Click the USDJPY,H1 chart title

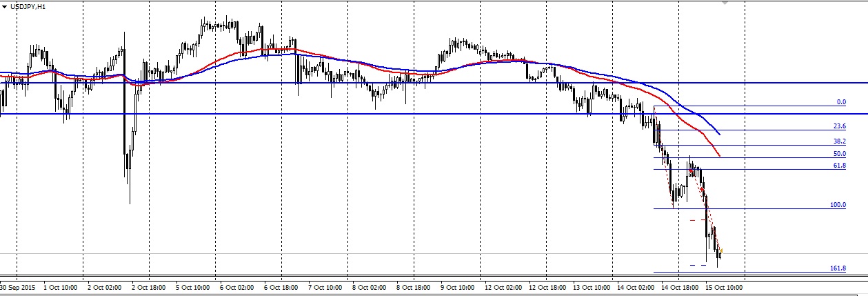(28, 6)
